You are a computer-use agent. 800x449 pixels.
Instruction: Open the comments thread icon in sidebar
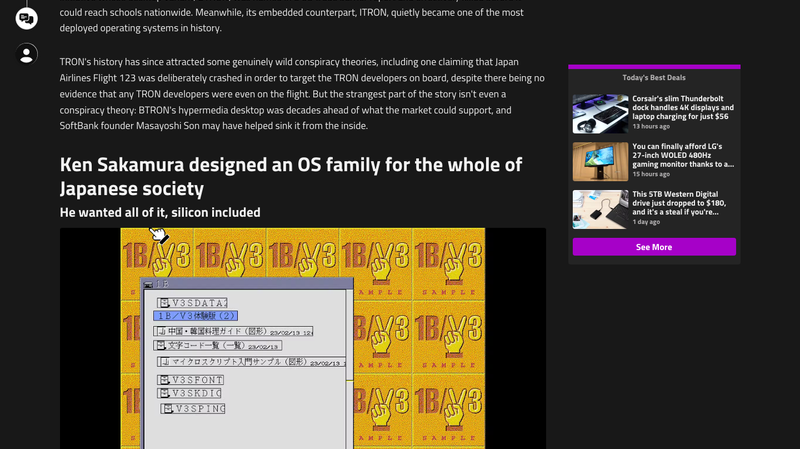point(27,19)
